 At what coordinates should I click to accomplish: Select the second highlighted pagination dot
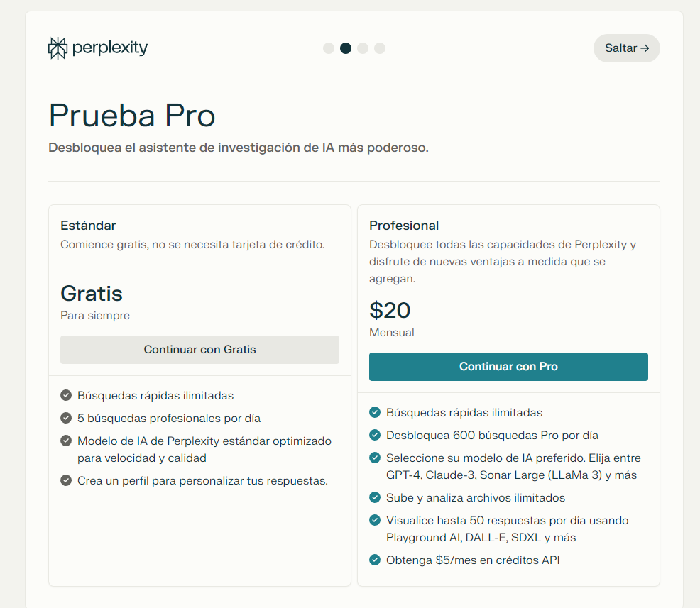pos(346,48)
